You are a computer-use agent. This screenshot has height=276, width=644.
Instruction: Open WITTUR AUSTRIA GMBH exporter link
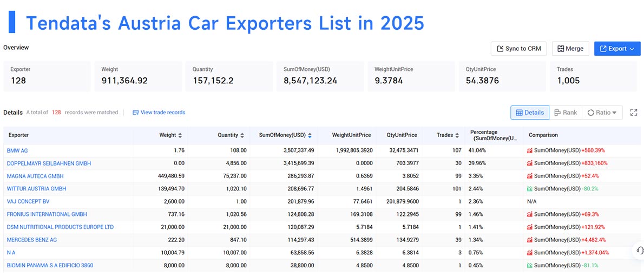tap(37, 189)
